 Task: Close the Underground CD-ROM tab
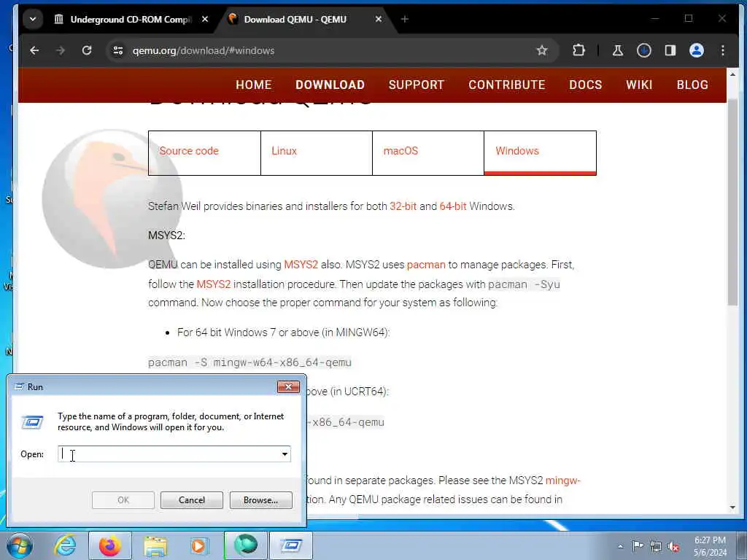click(205, 20)
